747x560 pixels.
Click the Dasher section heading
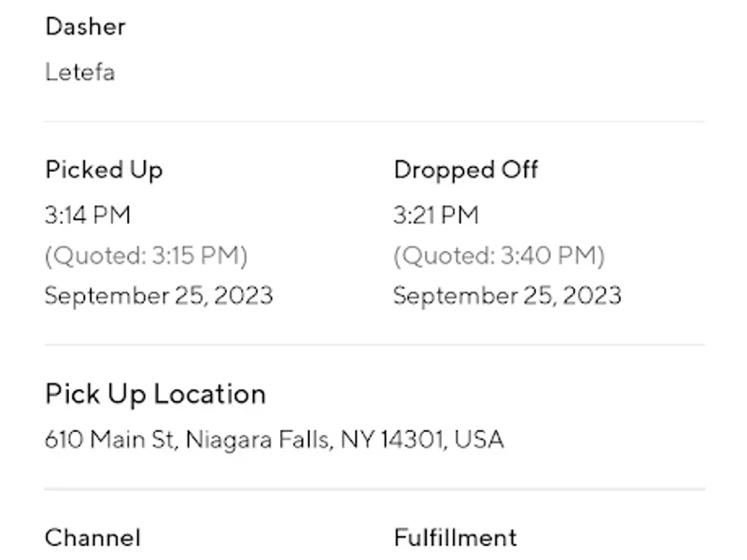coord(85,26)
